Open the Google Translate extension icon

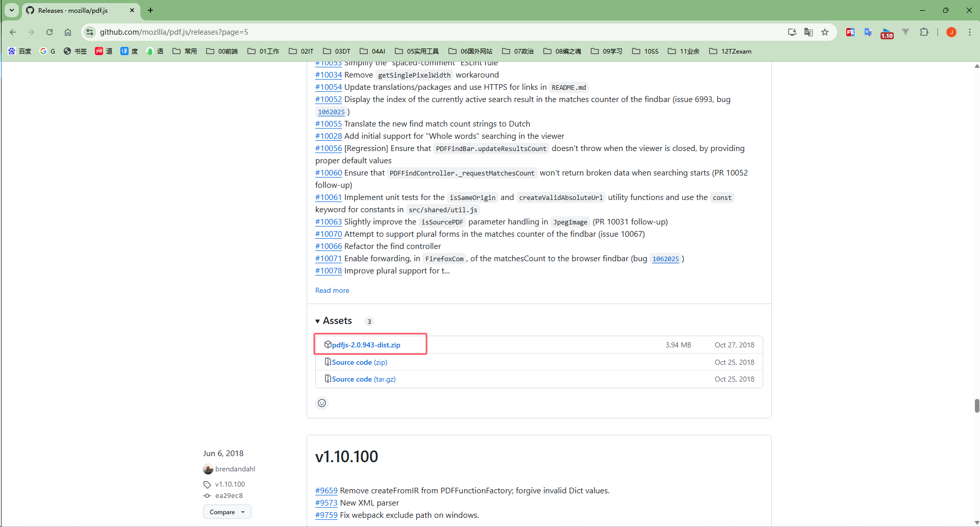[868, 32]
